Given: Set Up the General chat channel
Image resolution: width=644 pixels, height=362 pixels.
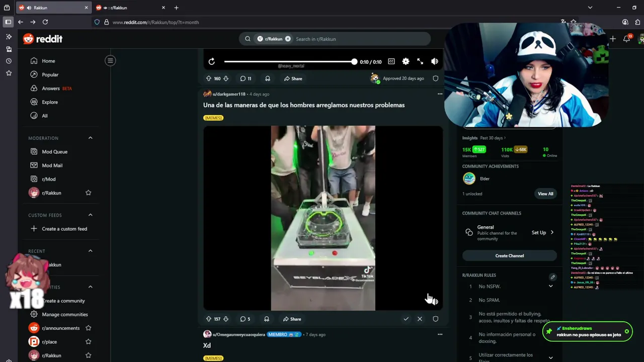Looking at the screenshot, I should click(542, 232).
